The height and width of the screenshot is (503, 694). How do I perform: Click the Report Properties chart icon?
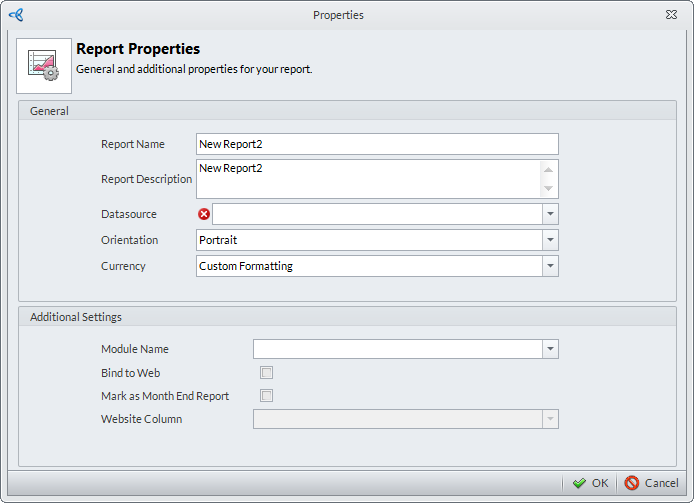point(44,66)
